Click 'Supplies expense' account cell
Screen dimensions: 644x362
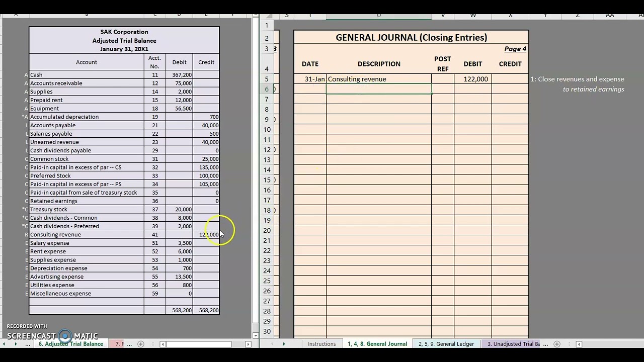tap(87, 259)
